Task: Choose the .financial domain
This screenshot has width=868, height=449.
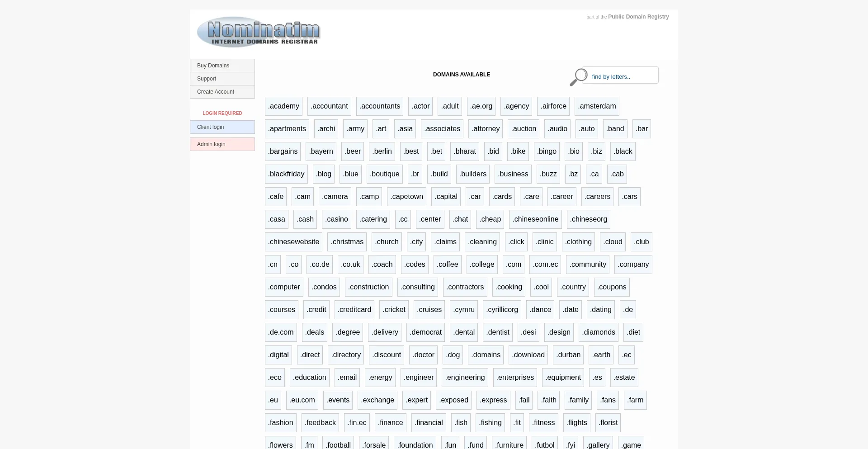Action: [429, 423]
